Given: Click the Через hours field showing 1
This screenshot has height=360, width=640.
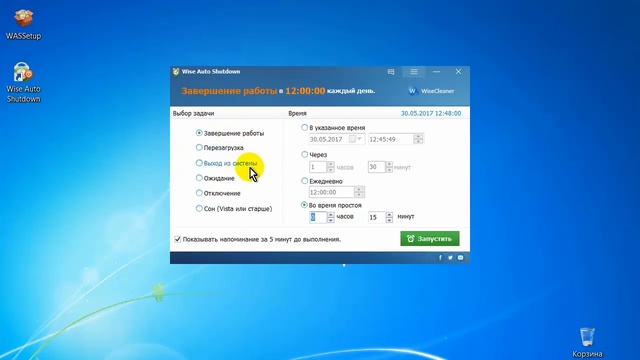Looking at the screenshot, I should (318, 167).
